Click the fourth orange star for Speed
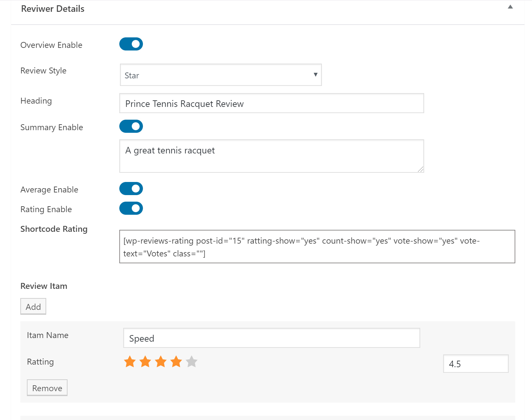Viewport: 532px width, 420px height. tap(176, 362)
